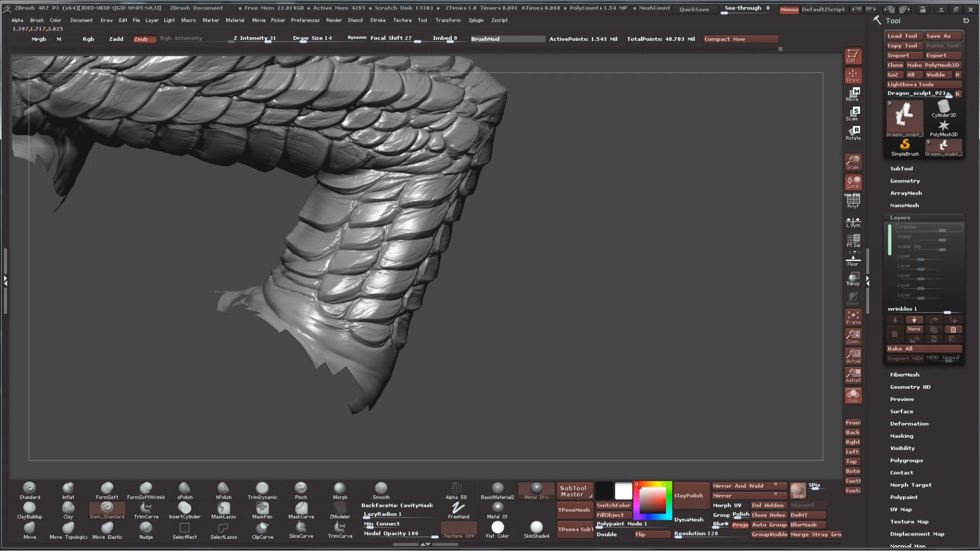Viewport: 980px width, 551px height.
Task: Open the FreeHand stroke picker
Action: (458, 510)
